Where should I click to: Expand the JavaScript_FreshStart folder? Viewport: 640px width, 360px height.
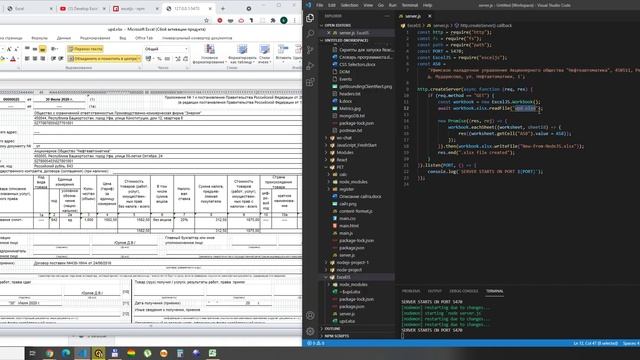[356, 145]
